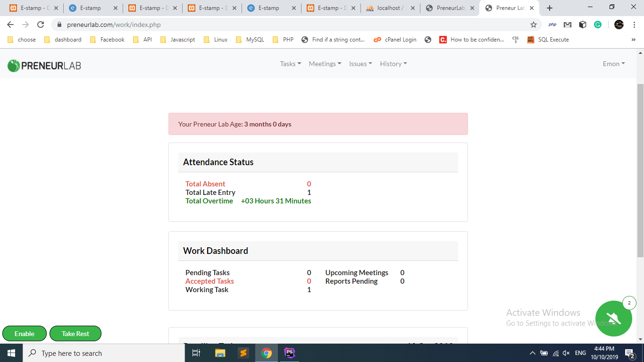Screen dimensions: 644x362
Task: Open the Emon user dropdown
Action: [x=614, y=64]
